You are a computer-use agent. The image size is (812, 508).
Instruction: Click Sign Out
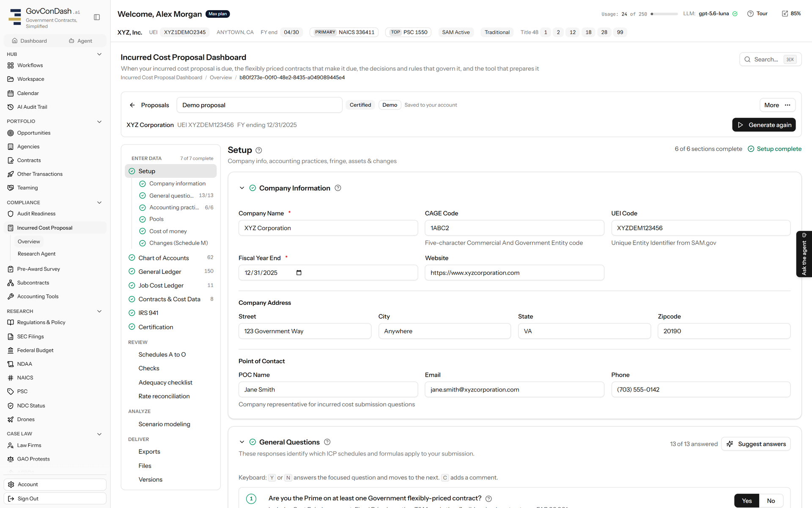tap(55, 498)
